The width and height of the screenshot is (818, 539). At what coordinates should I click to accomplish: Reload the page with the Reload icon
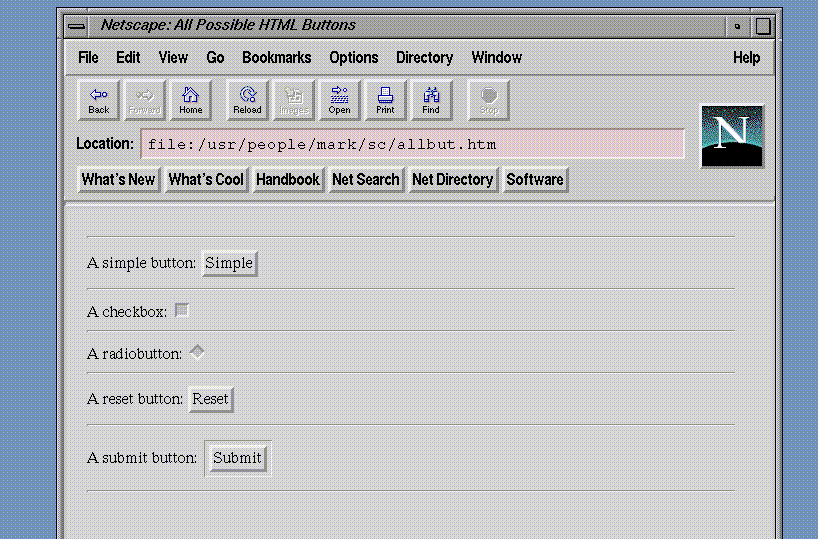pos(247,100)
